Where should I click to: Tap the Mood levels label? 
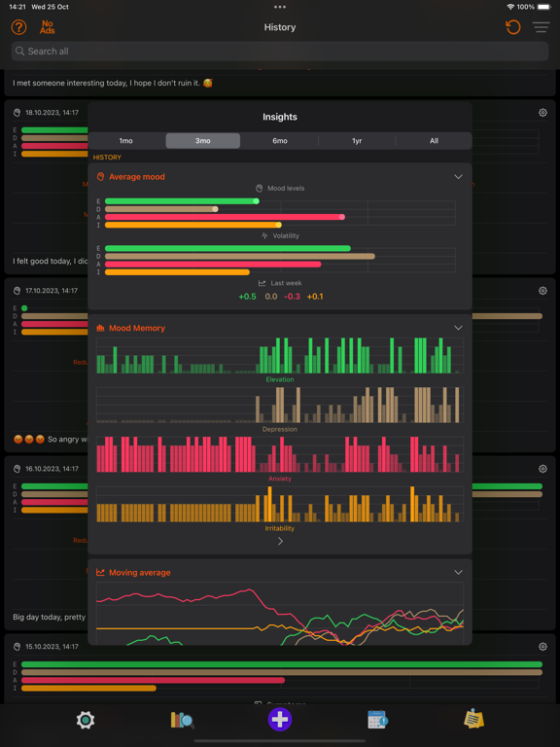286,188
